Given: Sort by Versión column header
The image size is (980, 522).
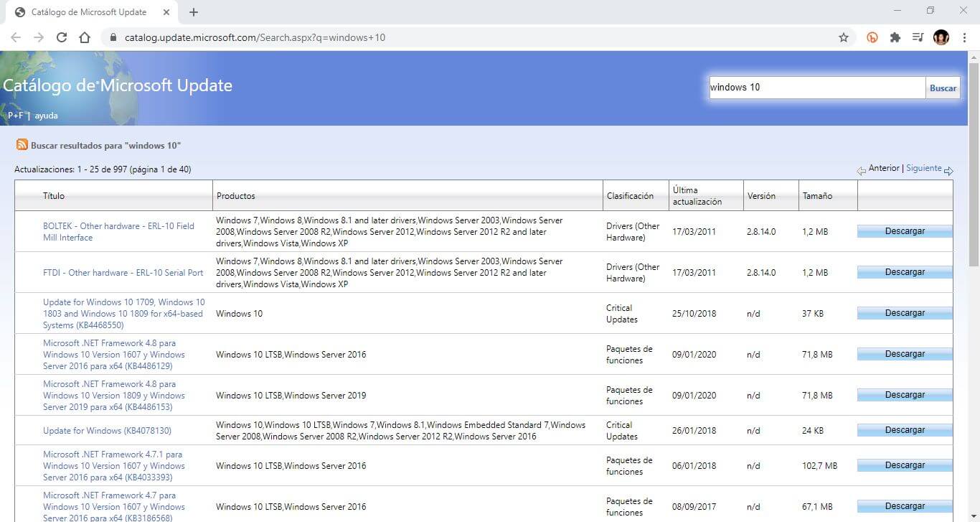Looking at the screenshot, I should coord(761,196).
